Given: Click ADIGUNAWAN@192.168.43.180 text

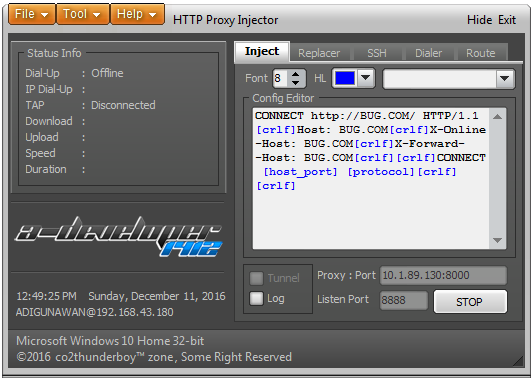Looking at the screenshot, I should [x=95, y=312].
